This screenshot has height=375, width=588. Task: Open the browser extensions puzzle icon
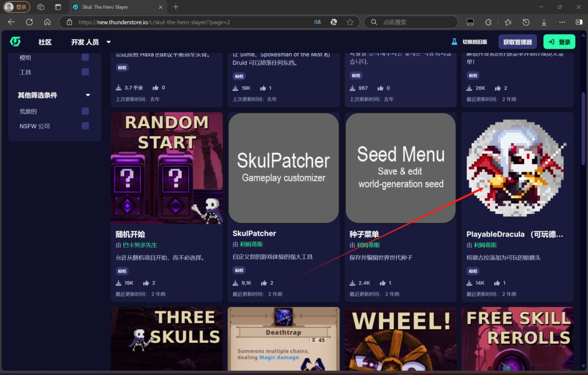point(488,22)
